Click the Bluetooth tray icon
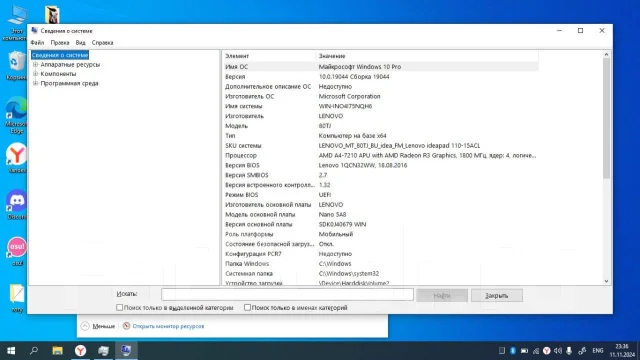The height and width of the screenshot is (360, 640). [x=513, y=351]
